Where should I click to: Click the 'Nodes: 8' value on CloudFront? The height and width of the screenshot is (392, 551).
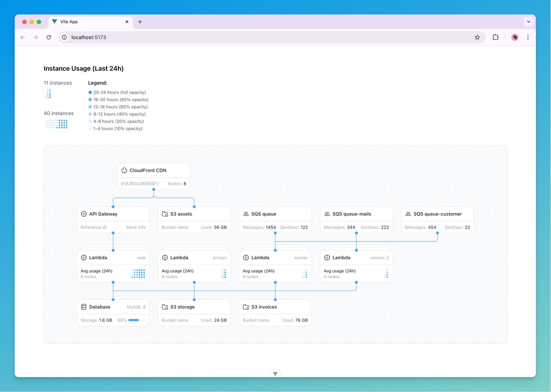point(177,184)
